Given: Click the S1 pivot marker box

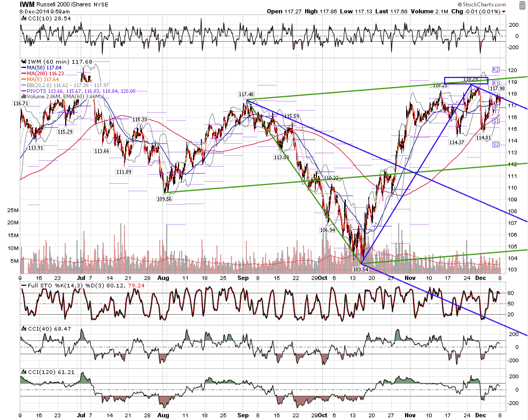Looking at the screenshot, I should coord(496,121).
